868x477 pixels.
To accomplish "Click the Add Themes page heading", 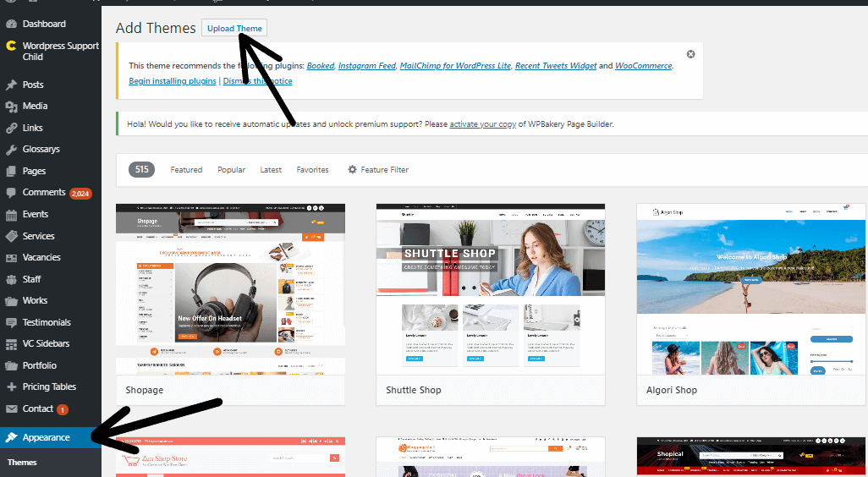I will (x=156, y=28).
